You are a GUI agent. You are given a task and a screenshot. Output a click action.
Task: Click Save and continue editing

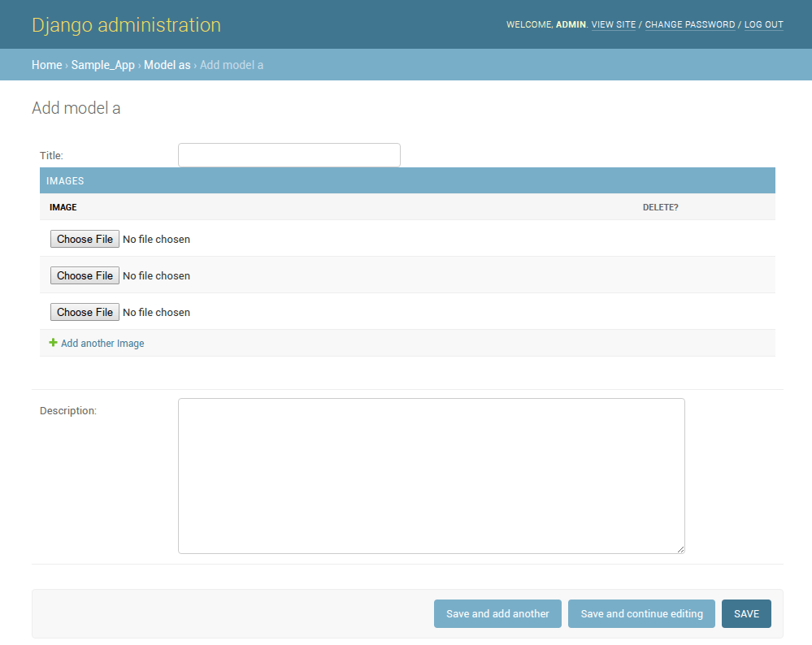coord(641,614)
